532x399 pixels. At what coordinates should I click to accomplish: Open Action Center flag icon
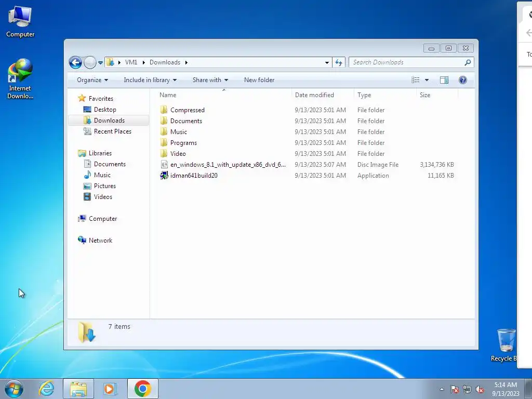tap(455, 389)
